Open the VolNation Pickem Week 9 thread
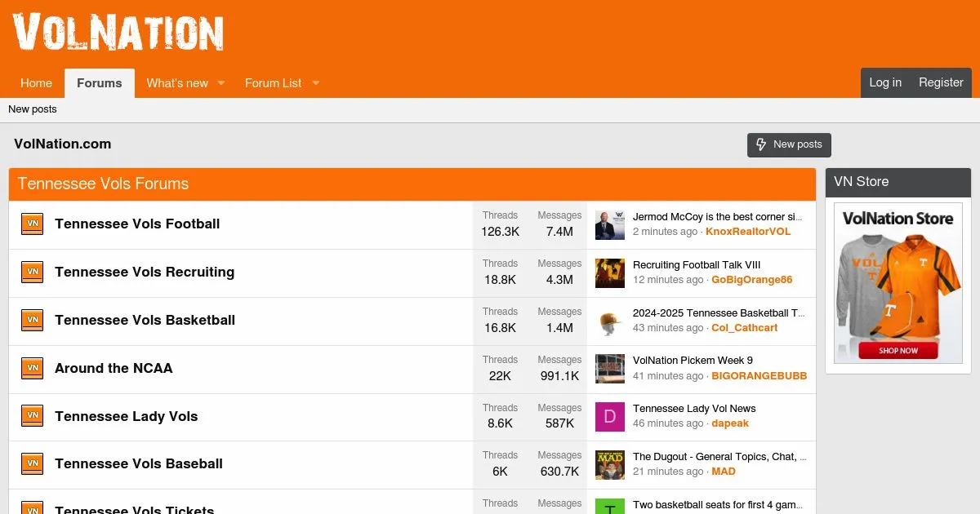The height and width of the screenshot is (514, 980). point(693,361)
